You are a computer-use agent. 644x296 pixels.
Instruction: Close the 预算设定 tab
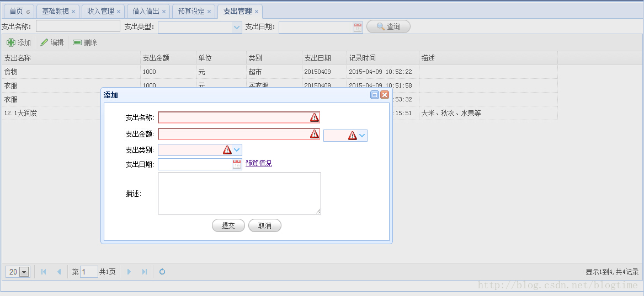click(209, 12)
